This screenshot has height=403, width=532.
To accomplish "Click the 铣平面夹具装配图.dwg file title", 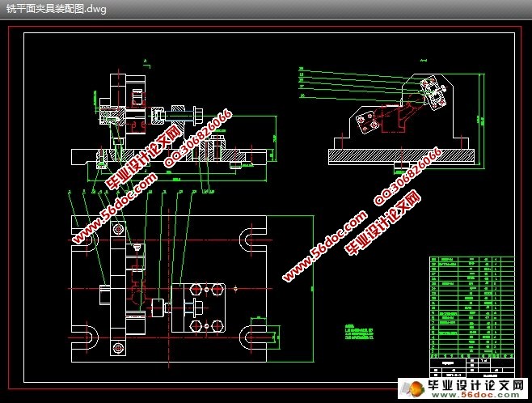I will click(56, 9).
